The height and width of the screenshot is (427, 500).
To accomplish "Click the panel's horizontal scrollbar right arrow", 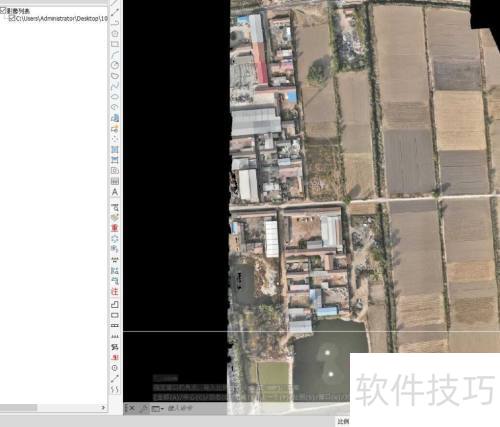I will pyautogui.click(x=103, y=407).
